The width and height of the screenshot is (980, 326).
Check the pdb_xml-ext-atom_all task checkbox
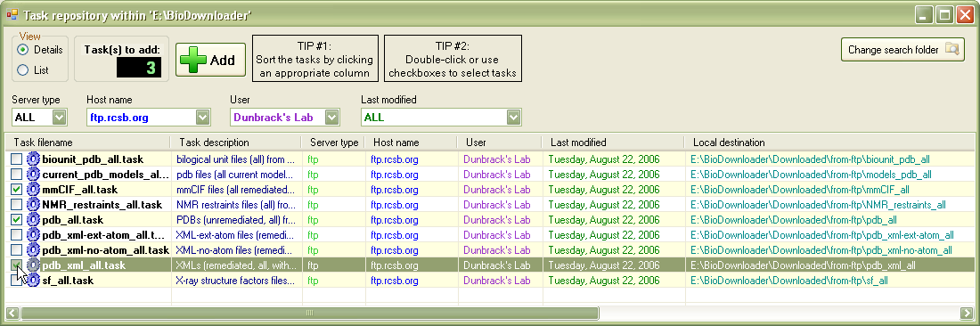(16, 235)
